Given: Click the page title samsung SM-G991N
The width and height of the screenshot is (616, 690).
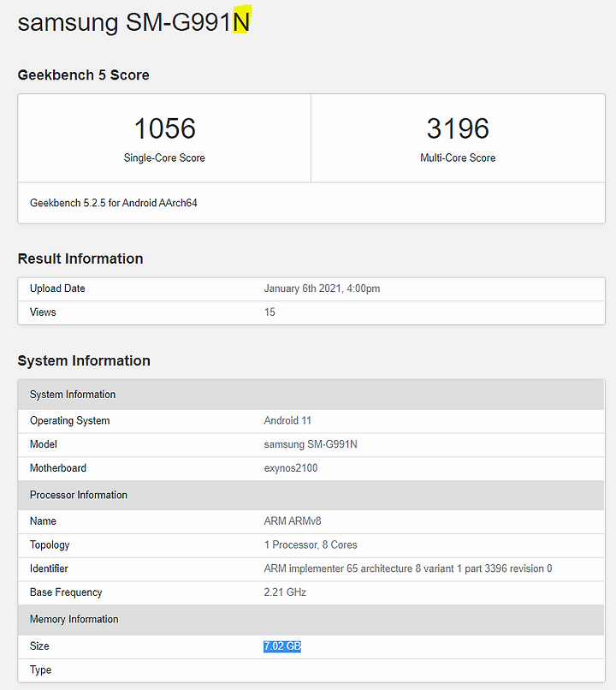Looking at the screenshot, I should (x=134, y=22).
